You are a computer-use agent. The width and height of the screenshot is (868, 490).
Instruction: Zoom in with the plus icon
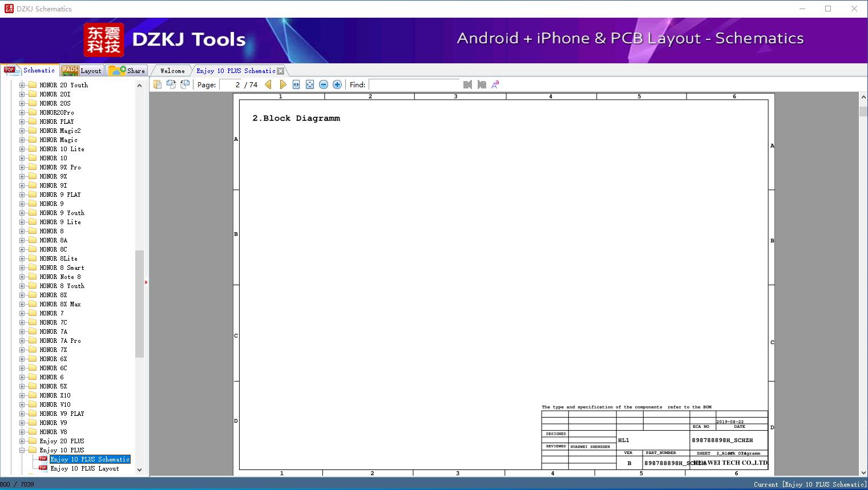[x=337, y=84]
